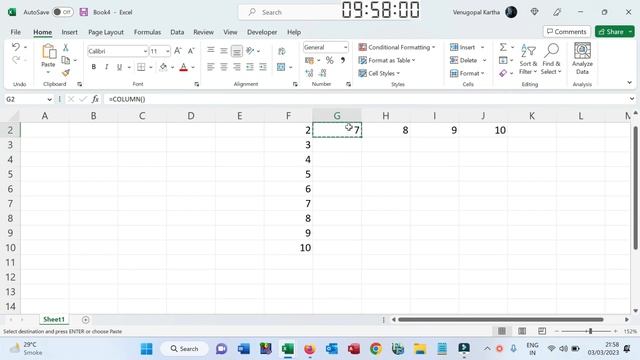This screenshot has height=360, width=640.
Task: Switch to the Data tab
Action: tap(177, 32)
